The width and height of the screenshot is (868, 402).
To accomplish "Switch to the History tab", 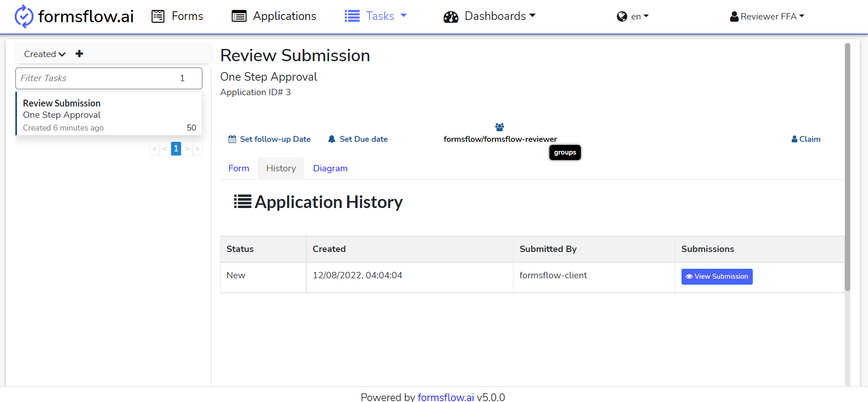I will (x=281, y=169).
